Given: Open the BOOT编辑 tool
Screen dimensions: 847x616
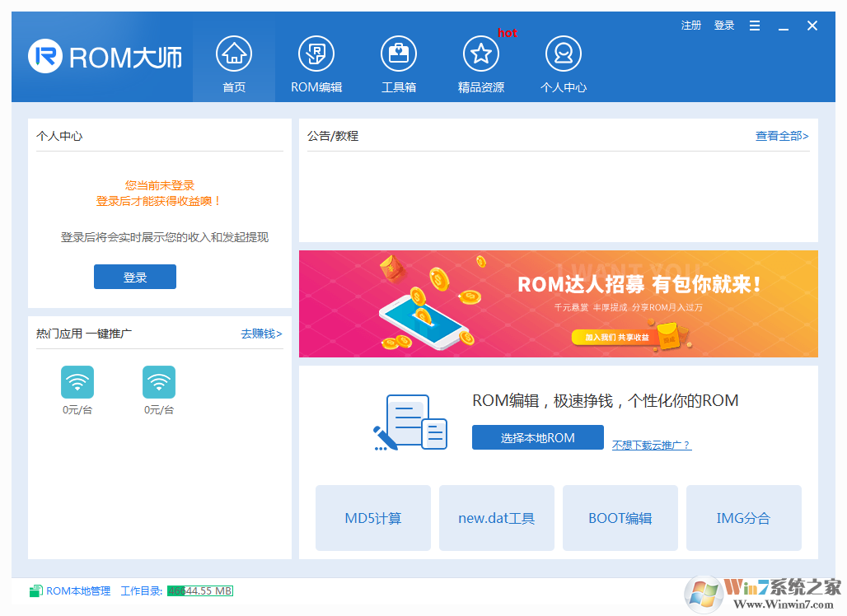Looking at the screenshot, I should coord(620,517).
